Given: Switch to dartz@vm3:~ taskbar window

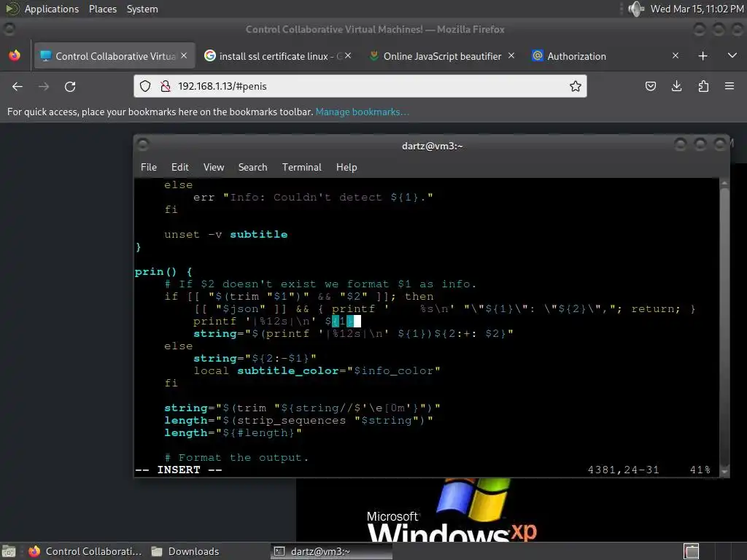Looking at the screenshot, I should click(x=331, y=551).
